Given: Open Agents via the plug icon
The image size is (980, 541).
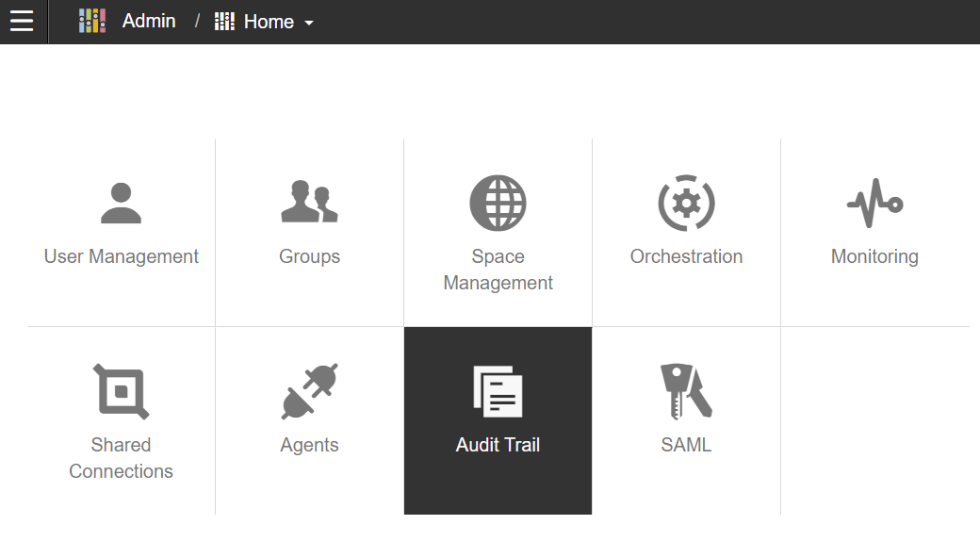Looking at the screenshot, I should click(309, 391).
